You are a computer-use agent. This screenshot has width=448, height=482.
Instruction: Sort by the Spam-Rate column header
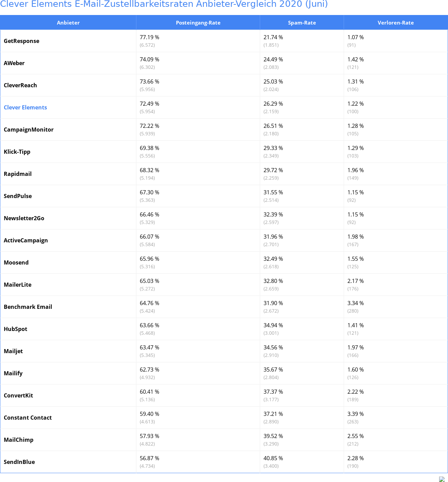pos(302,22)
